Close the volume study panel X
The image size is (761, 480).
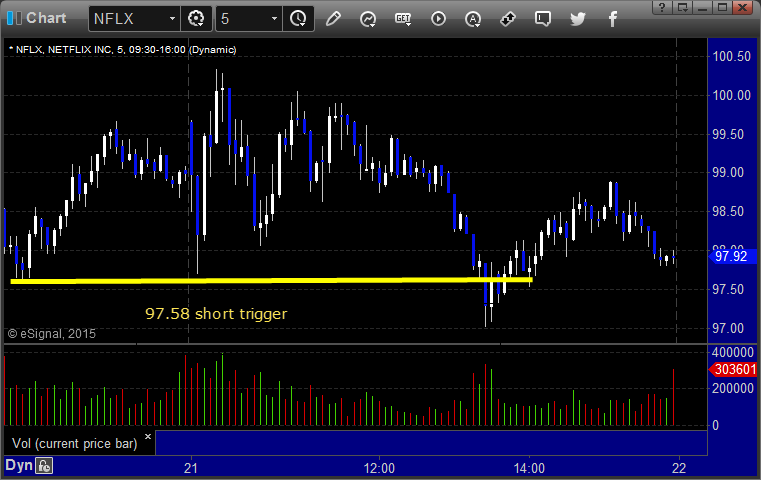pyautogui.click(x=148, y=436)
